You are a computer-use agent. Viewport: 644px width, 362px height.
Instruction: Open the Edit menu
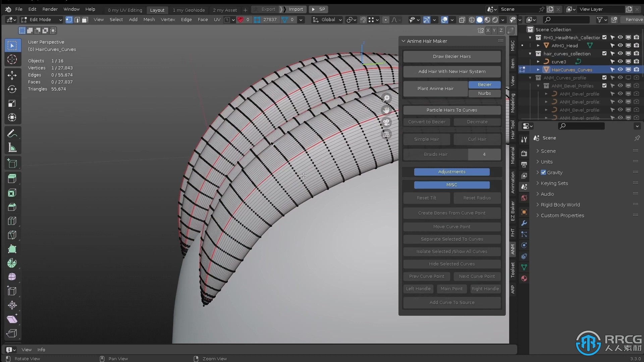coord(32,9)
